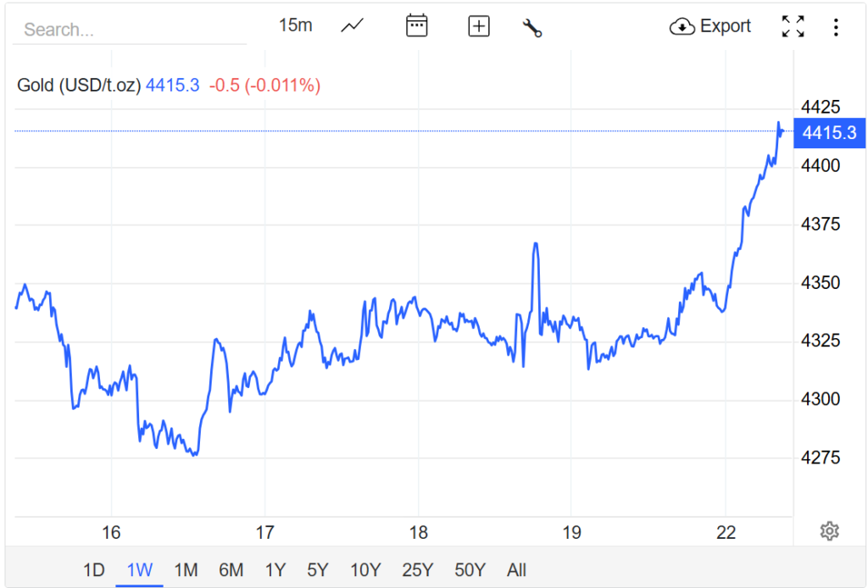Open the three-dot more options menu
868x588 pixels.
(x=836, y=27)
